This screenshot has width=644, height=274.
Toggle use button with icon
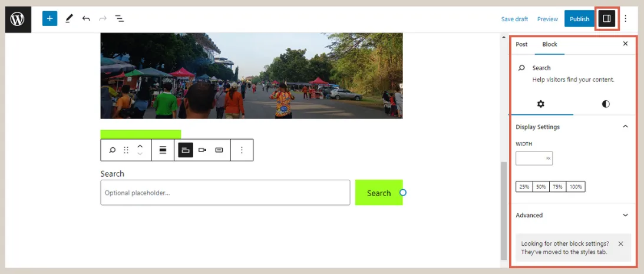(x=219, y=150)
